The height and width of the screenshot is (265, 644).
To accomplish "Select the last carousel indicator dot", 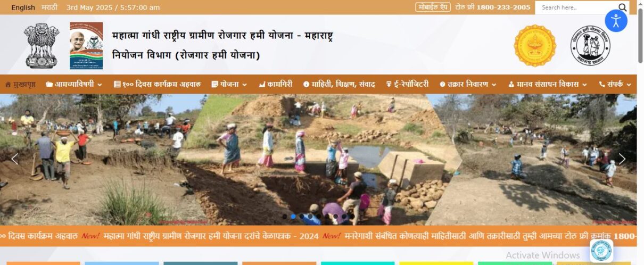I will point(352,217).
